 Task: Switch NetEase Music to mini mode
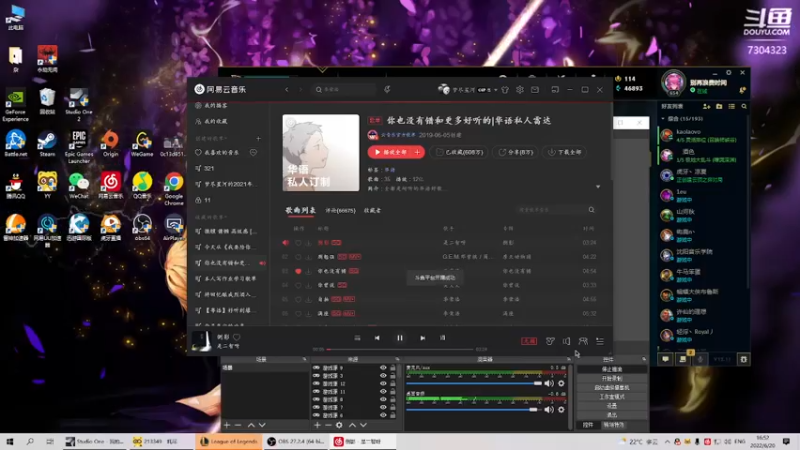pyautogui.click(x=555, y=90)
